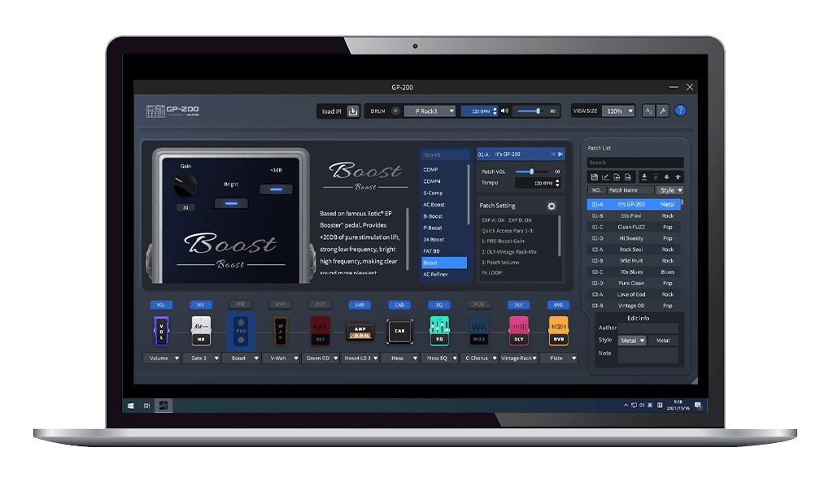The height and width of the screenshot is (504, 833).
Task: Open the language switch icon
Action: point(648,111)
